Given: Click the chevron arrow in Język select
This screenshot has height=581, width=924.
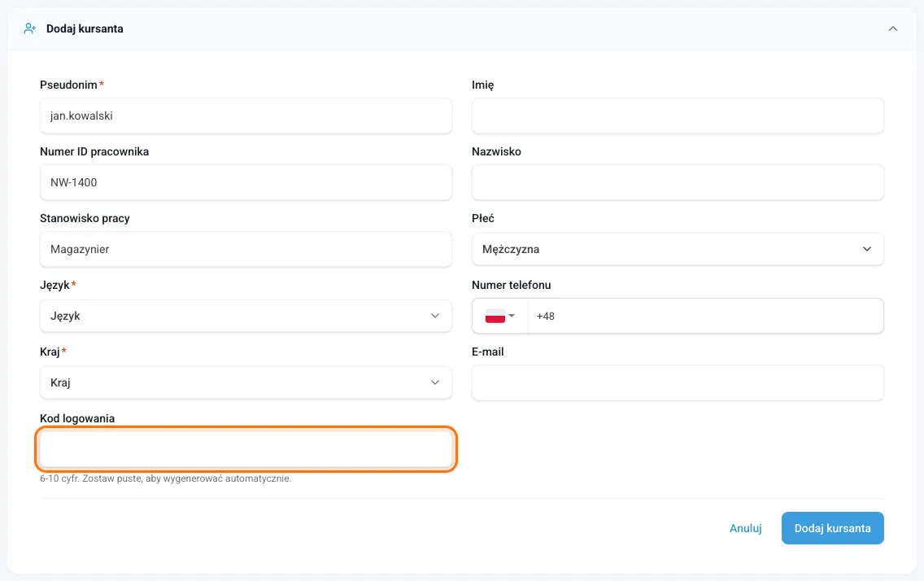Looking at the screenshot, I should (435, 316).
